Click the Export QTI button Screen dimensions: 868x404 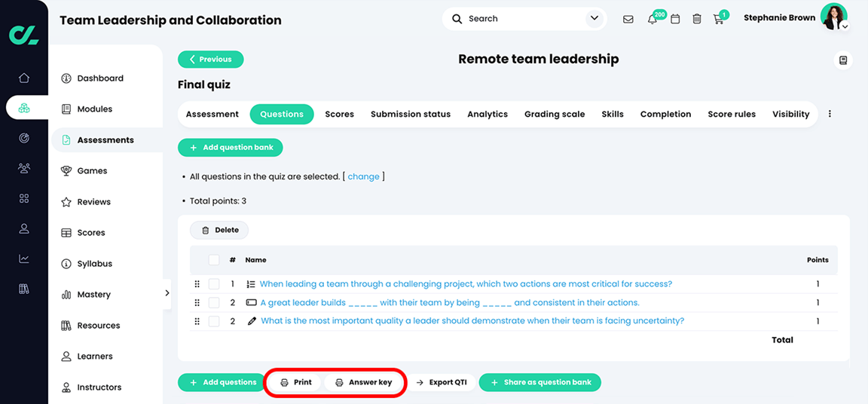[442, 382]
